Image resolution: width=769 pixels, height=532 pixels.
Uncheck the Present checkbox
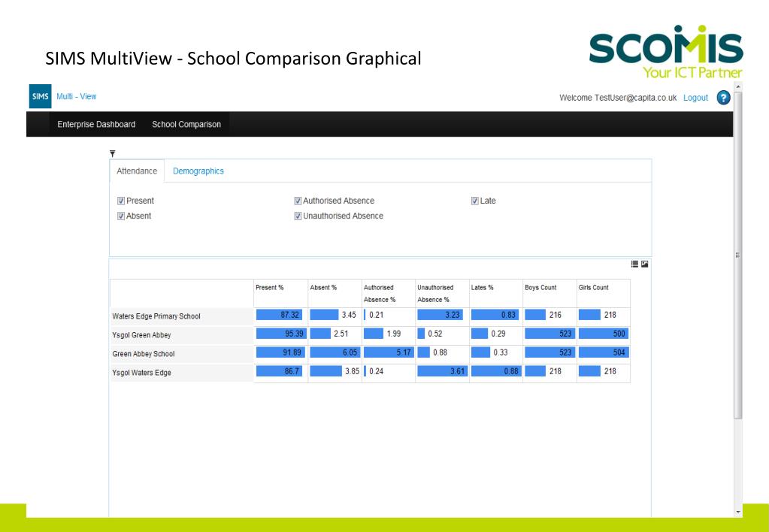pyautogui.click(x=120, y=201)
